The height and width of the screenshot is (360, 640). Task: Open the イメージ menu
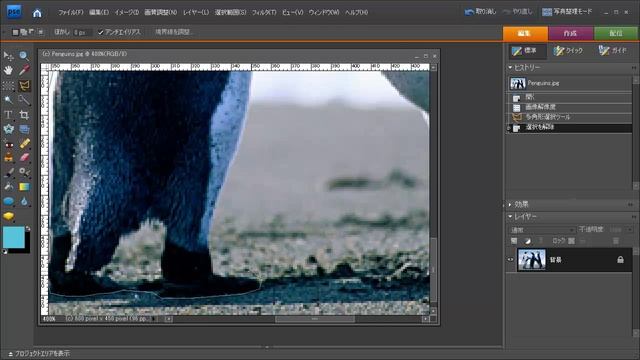127,13
